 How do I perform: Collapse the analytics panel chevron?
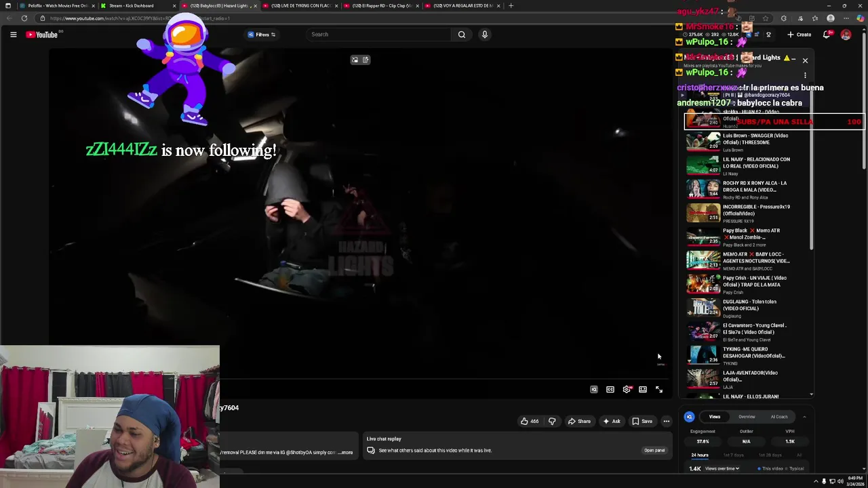click(x=804, y=417)
